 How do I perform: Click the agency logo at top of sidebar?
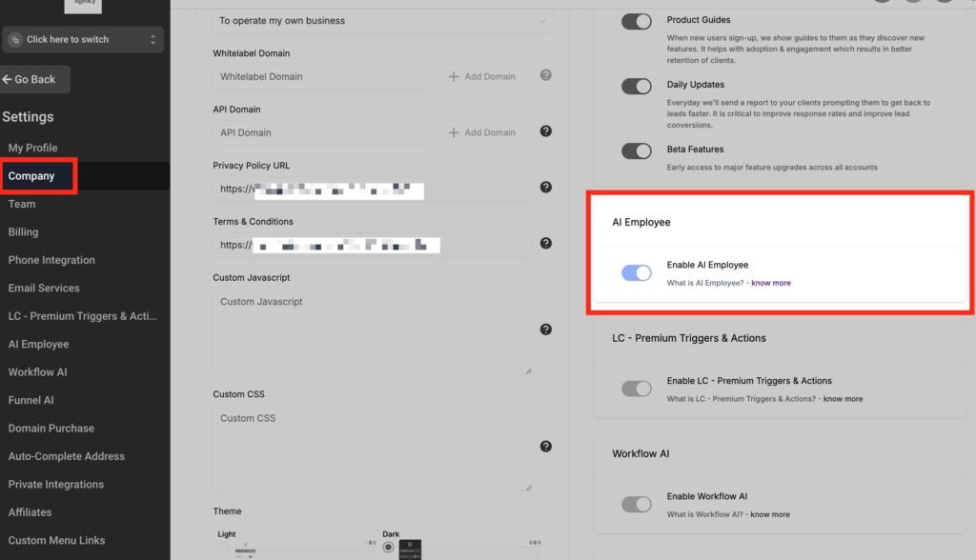click(83, 5)
